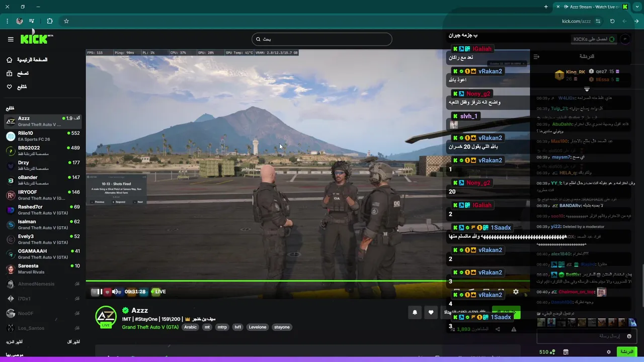Click King_RK top gifter entry
The image size is (644, 362).
[570, 75]
